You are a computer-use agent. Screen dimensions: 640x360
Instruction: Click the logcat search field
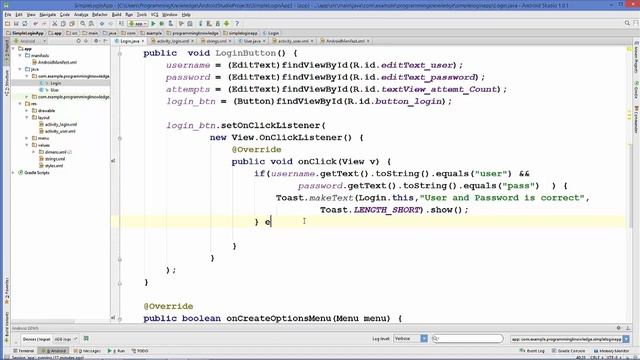468,338
